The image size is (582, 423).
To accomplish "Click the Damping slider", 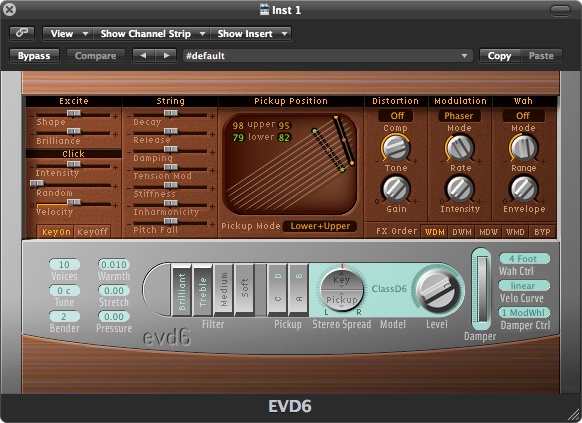I will click(x=170, y=150).
